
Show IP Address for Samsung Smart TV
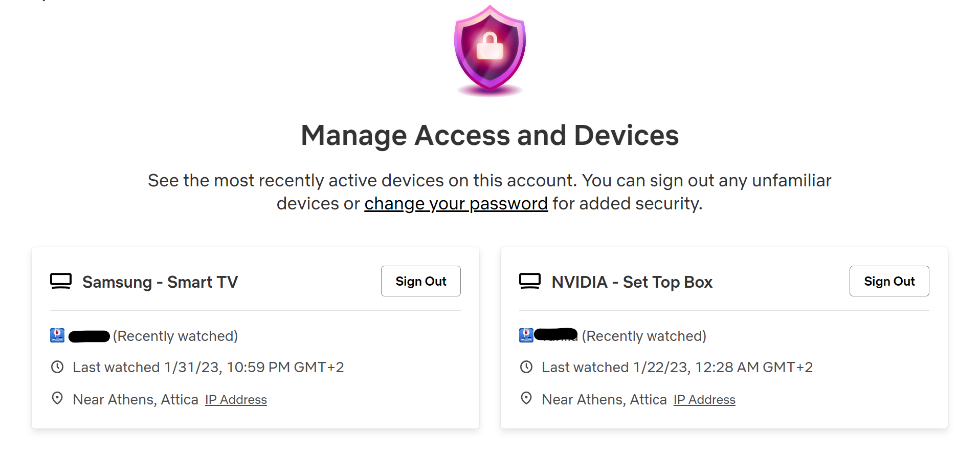click(x=236, y=400)
